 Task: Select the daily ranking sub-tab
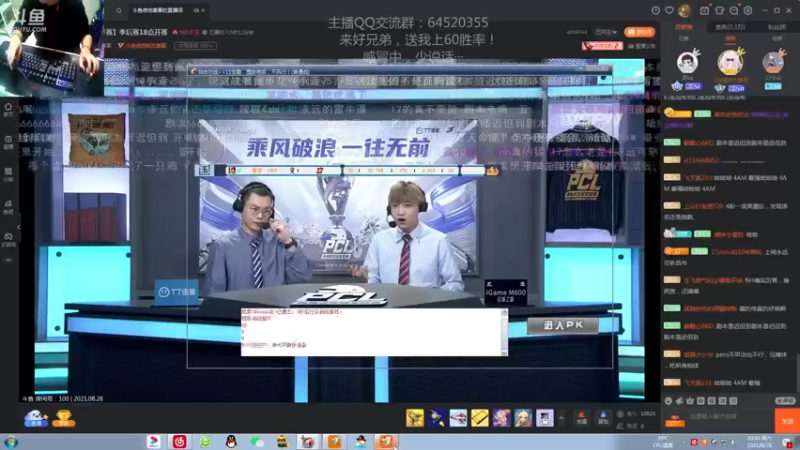click(684, 38)
